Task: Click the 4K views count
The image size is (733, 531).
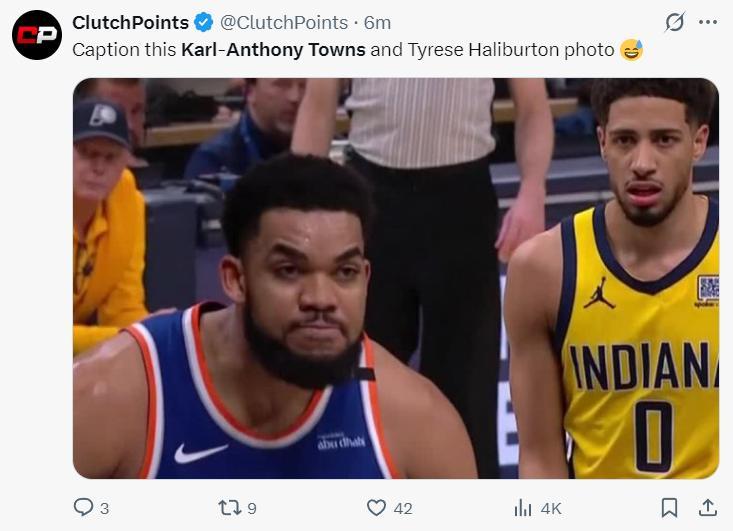Action: point(550,509)
